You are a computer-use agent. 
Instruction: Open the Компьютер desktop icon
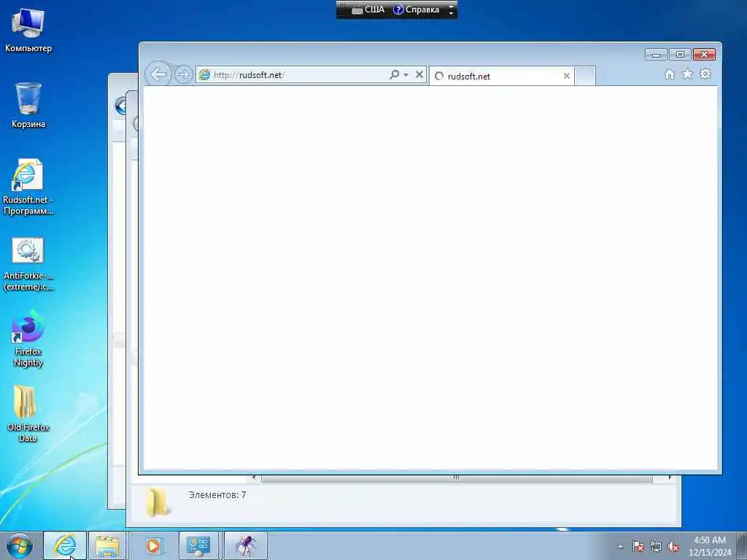(x=28, y=31)
